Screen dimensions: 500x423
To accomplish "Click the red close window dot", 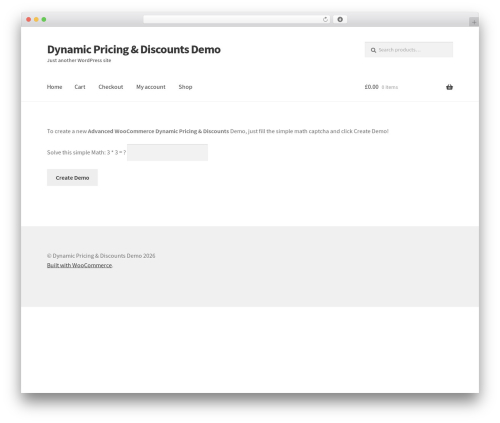I will pos(29,20).
